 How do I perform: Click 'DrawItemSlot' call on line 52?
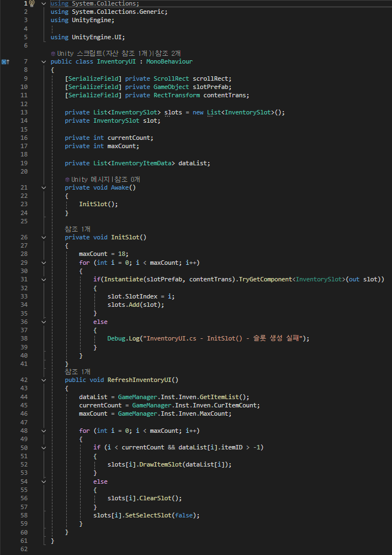[161, 464]
